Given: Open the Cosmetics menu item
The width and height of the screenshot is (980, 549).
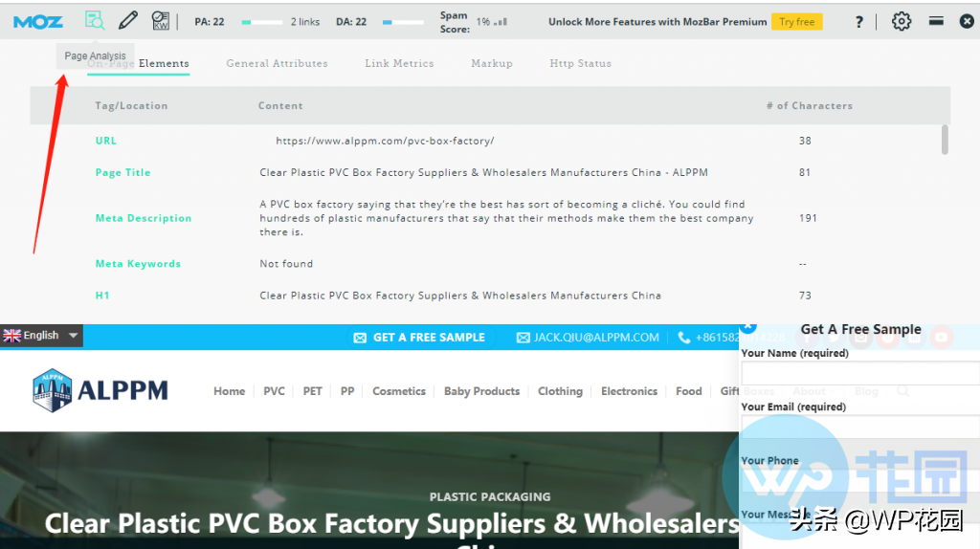Looking at the screenshot, I should (399, 391).
